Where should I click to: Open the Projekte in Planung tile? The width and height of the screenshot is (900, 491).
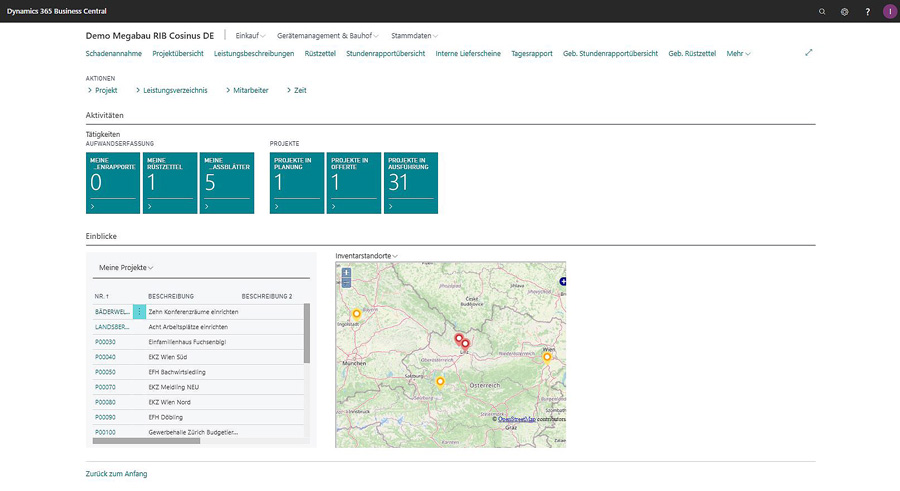tap(297, 183)
